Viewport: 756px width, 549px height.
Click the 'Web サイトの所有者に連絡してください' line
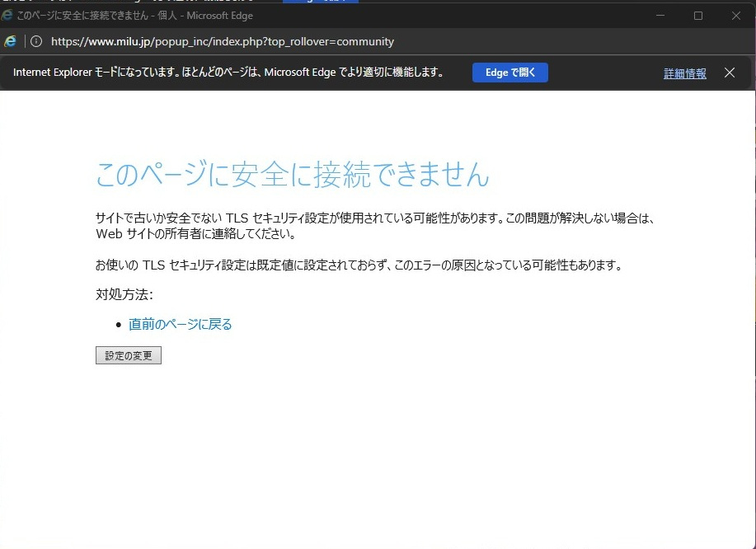(195, 233)
